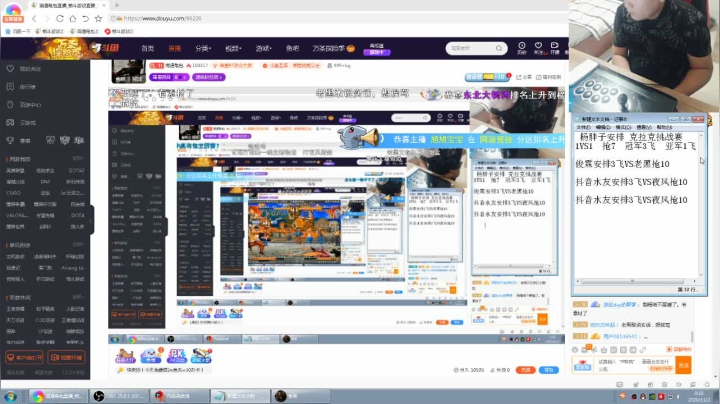Open Notepad 编辑 menu

tap(603, 127)
